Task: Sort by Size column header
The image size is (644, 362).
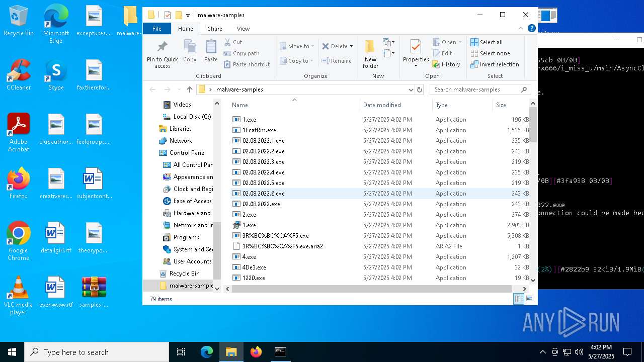Action: point(510,105)
